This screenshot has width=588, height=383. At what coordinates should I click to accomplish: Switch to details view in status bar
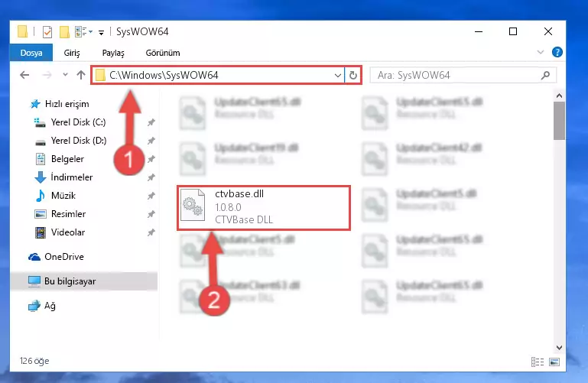pyautogui.click(x=538, y=362)
